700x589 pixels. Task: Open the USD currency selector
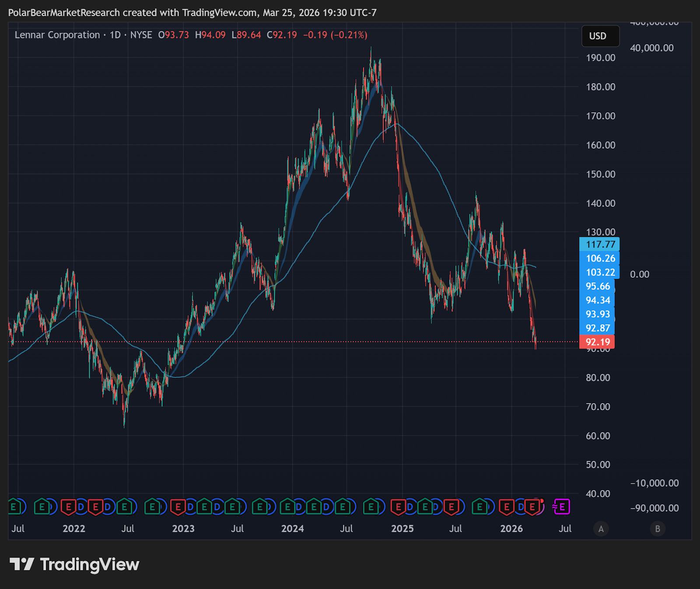[600, 36]
